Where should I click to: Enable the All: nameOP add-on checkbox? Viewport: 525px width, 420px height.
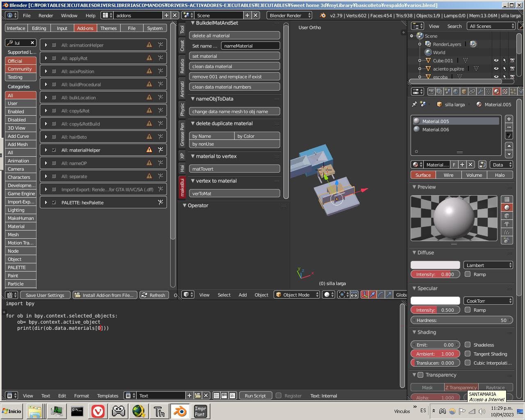coord(54,163)
